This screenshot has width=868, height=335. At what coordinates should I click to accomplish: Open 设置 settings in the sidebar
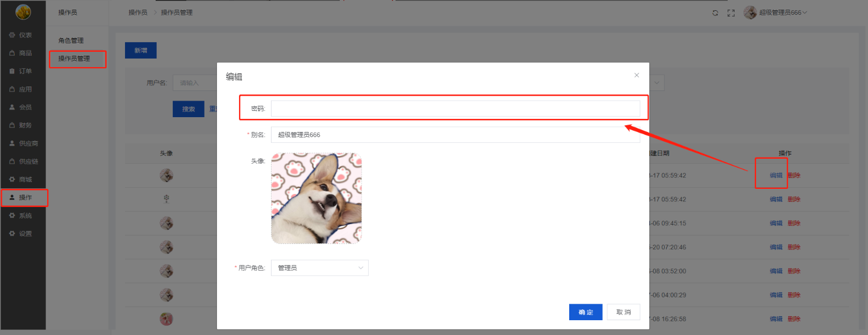(24, 234)
